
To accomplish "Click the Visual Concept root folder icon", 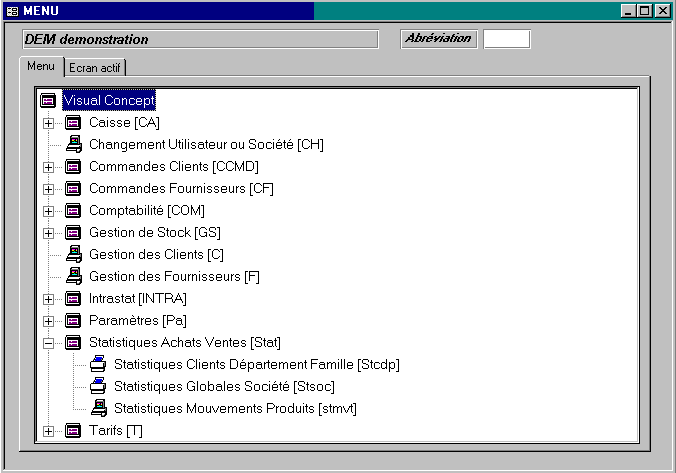I will 48,100.
